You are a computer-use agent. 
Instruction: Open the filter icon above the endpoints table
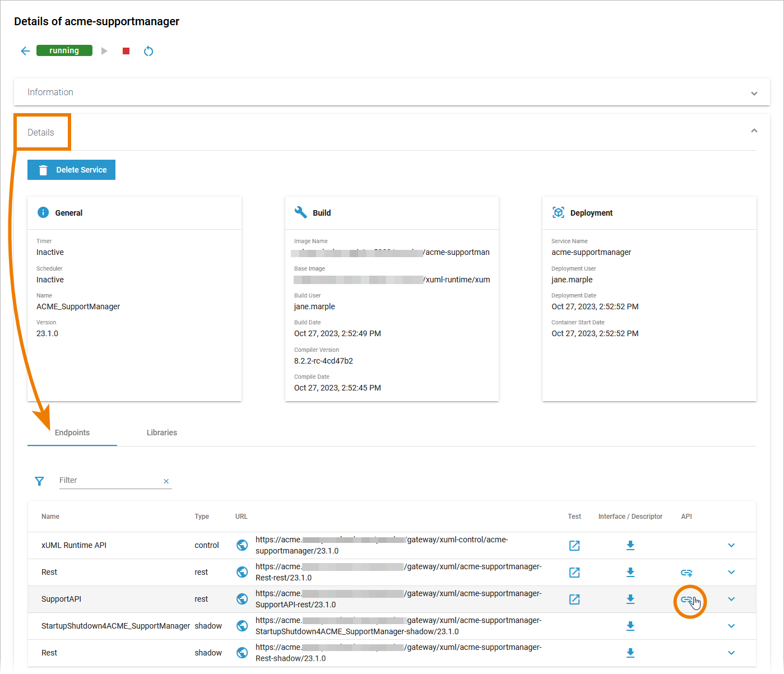click(39, 481)
